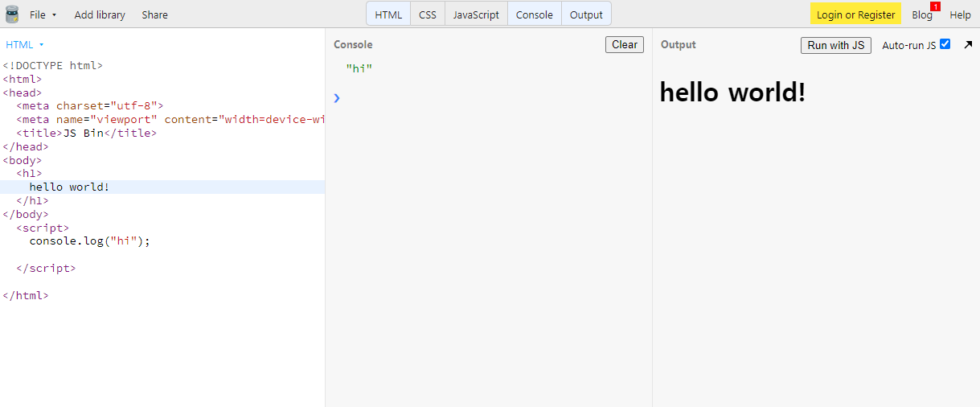Expand the HTML panel language dropdown
980x407 pixels.
(25, 45)
